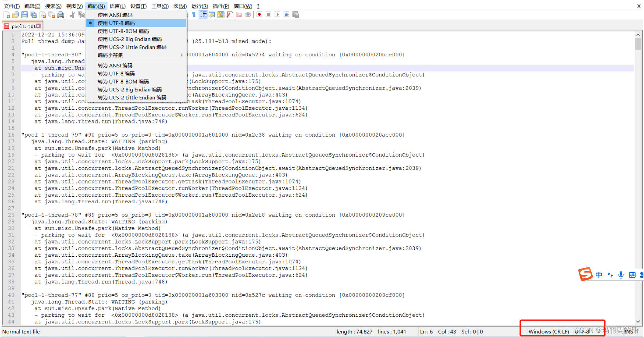
Task: Expand the 编码字符集 submenu
Action: [x=110, y=55]
